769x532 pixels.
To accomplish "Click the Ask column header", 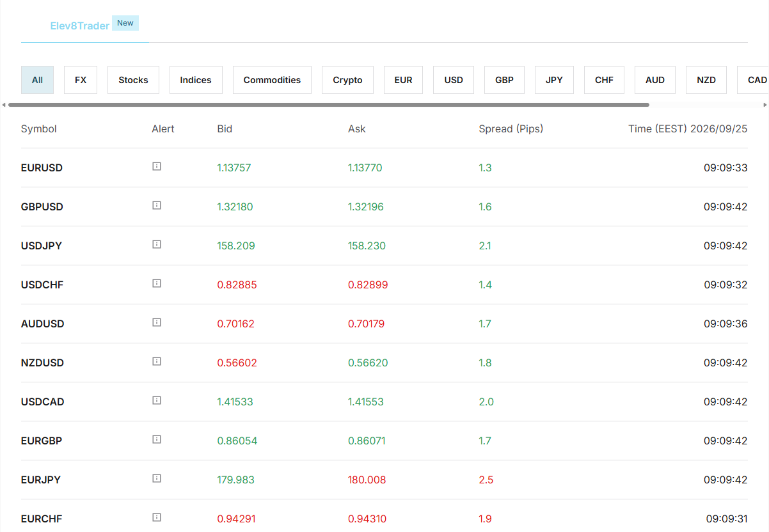I will point(357,129).
